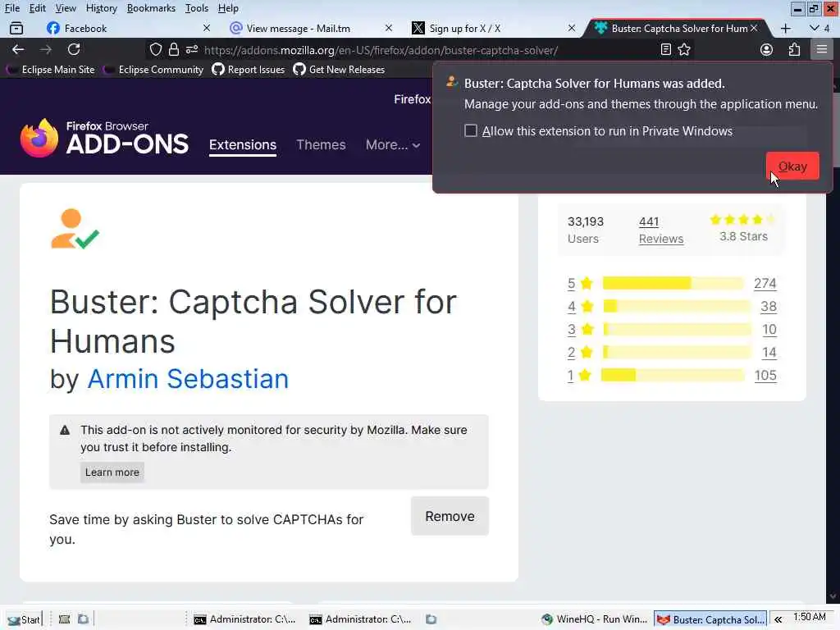The image size is (840, 630).
Task: Remove the Buster extension
Action: [x=450, y=516]
